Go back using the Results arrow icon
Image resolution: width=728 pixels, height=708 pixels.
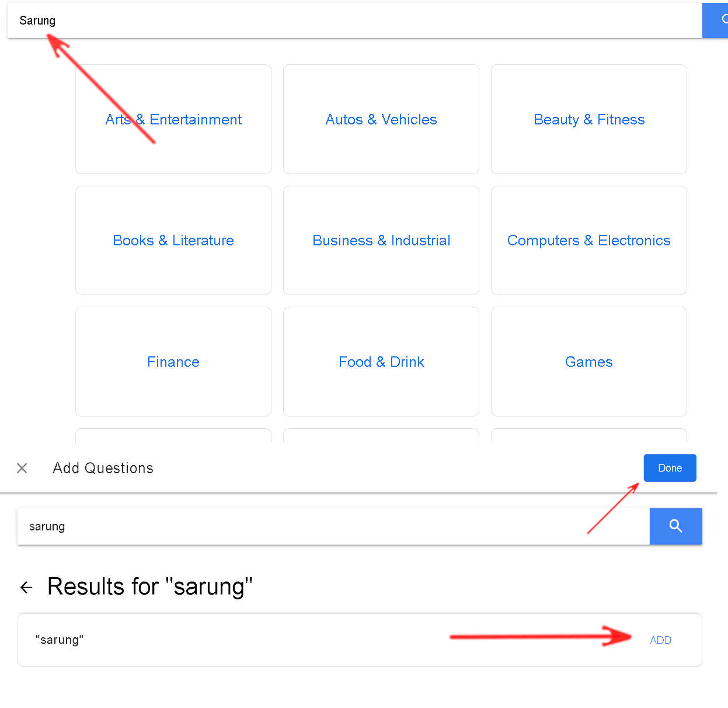tap(26, 587)
